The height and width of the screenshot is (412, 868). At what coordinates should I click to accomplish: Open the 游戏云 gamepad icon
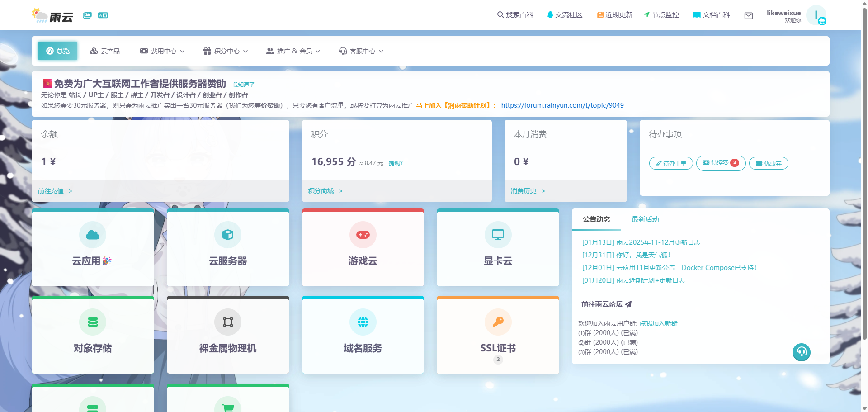click(363, 235)
